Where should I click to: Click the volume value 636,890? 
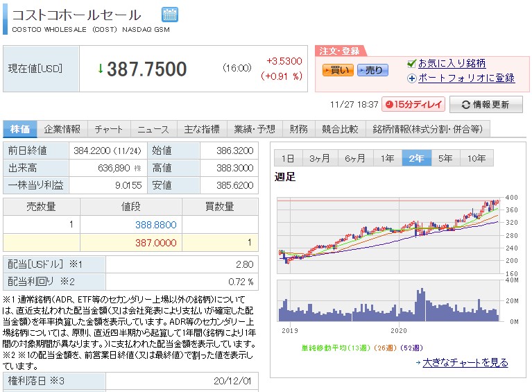coord(114,168)
